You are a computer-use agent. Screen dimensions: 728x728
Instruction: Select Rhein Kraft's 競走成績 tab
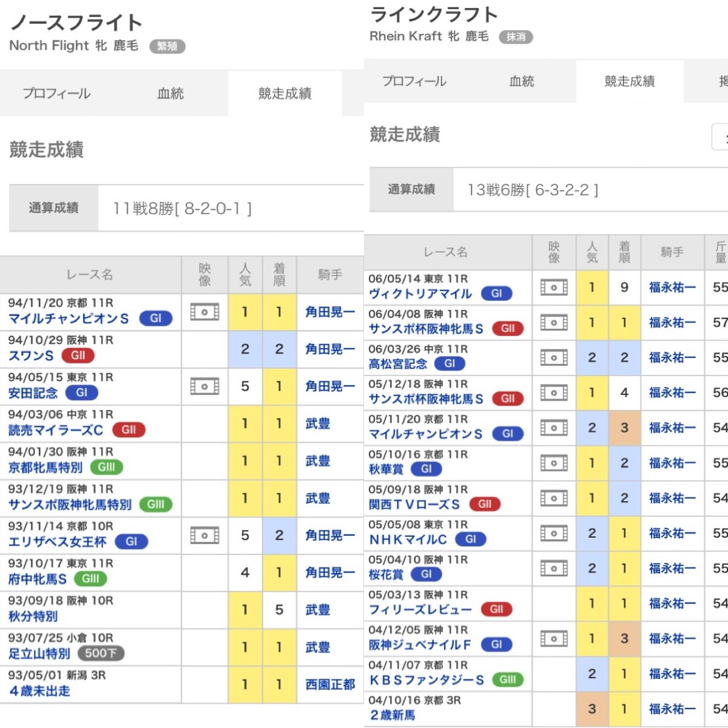coord(630,81)
